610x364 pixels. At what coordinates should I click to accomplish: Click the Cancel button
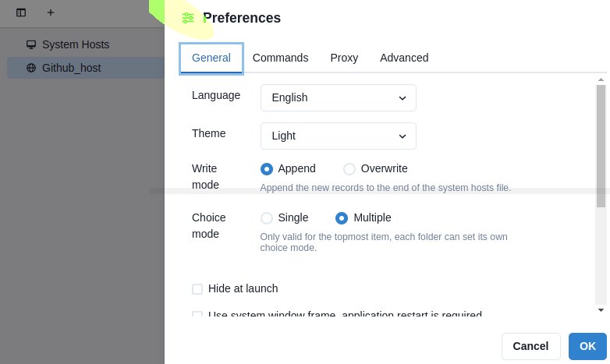(531, 346)
